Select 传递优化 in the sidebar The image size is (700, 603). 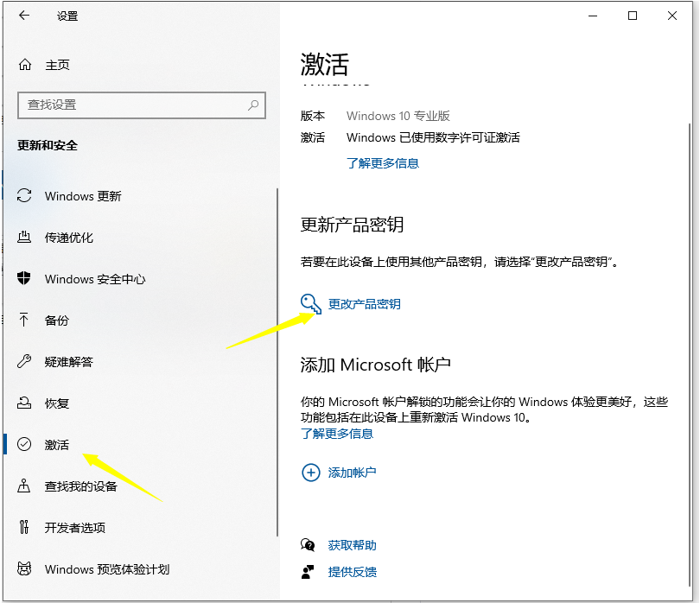pyautogui.click(x=71, y=238)
